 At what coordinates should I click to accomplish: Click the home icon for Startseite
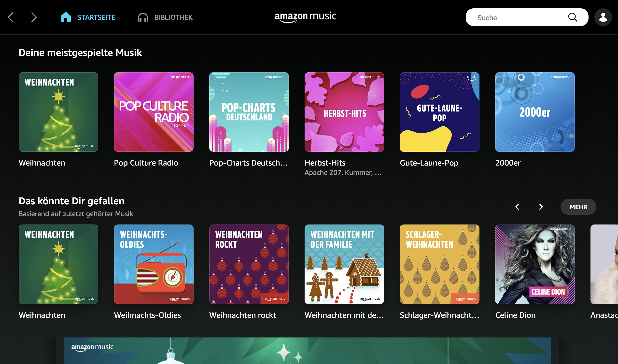66,17
